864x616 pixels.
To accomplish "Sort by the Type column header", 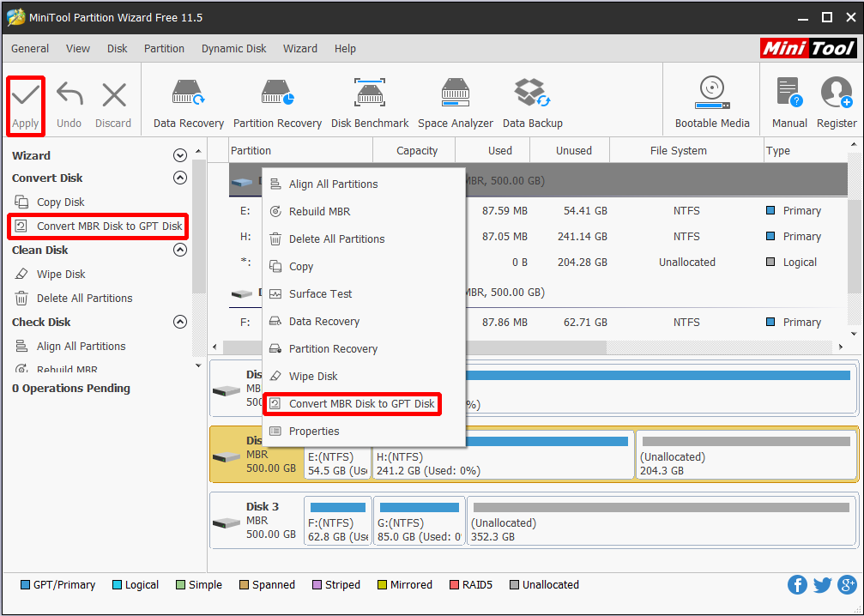I will [806, 150].
